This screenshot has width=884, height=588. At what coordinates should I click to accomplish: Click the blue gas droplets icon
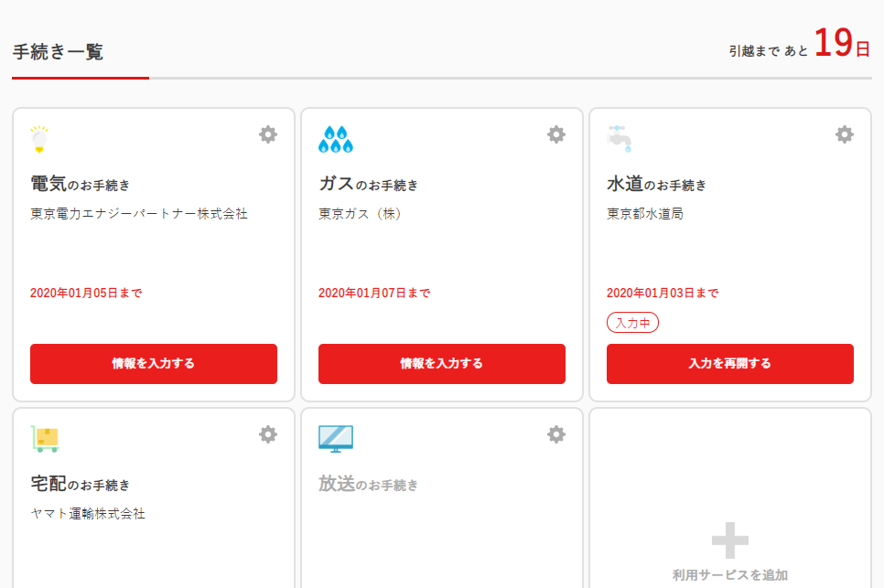point(336,139)
